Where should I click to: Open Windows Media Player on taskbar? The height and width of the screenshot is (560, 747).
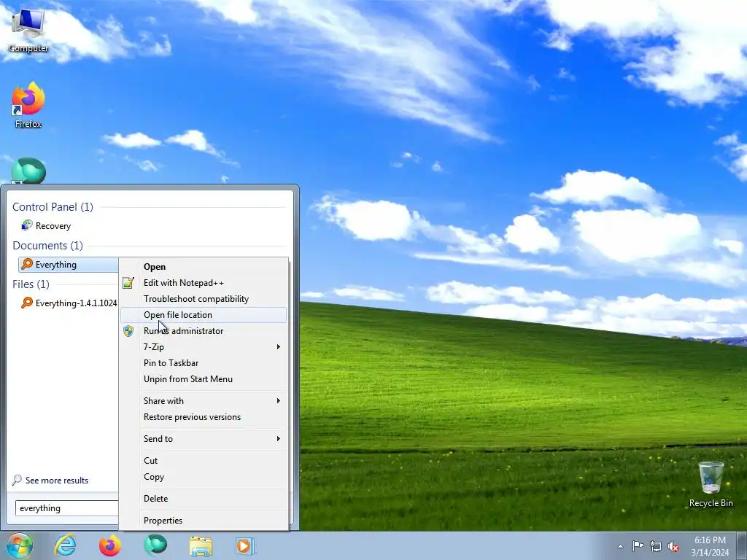[245, 545]
